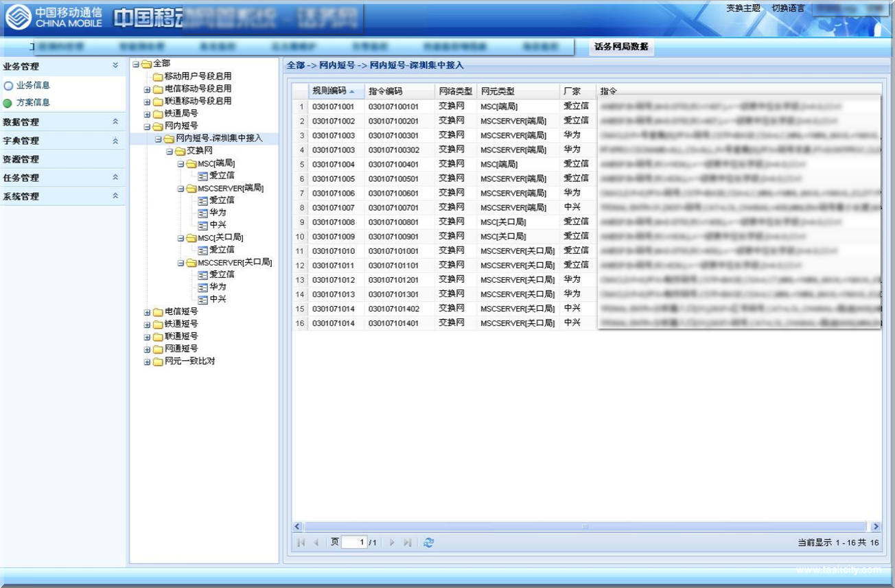
Task: Click the right arrow of the horizontal scrollbar
Action: pos(875,527)
